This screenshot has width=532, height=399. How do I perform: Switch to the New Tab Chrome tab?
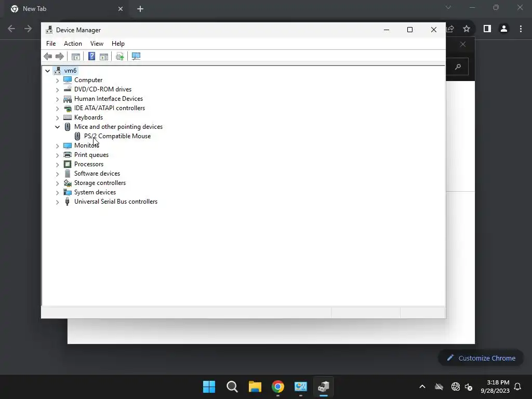tap(66, 9)
